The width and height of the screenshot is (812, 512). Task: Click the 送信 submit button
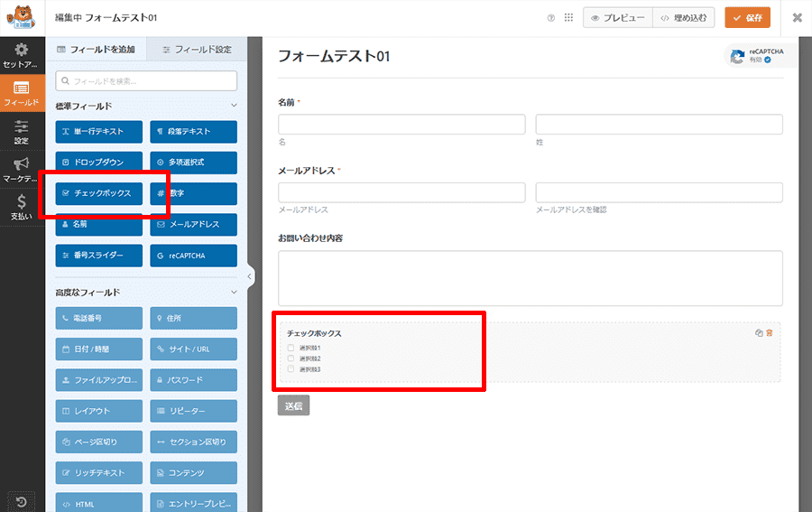293,405
